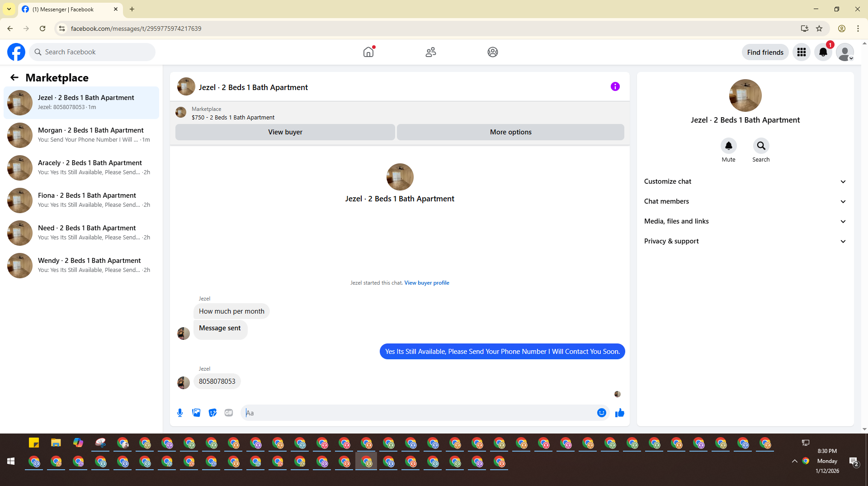
Task: Send a thumbs up like
Action: pos(620,413)
